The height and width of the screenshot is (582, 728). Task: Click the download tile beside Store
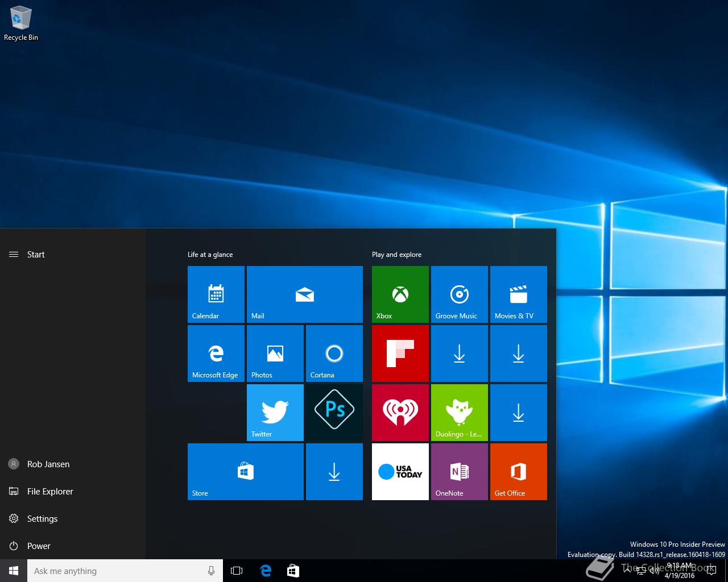[x=334, y=472]
